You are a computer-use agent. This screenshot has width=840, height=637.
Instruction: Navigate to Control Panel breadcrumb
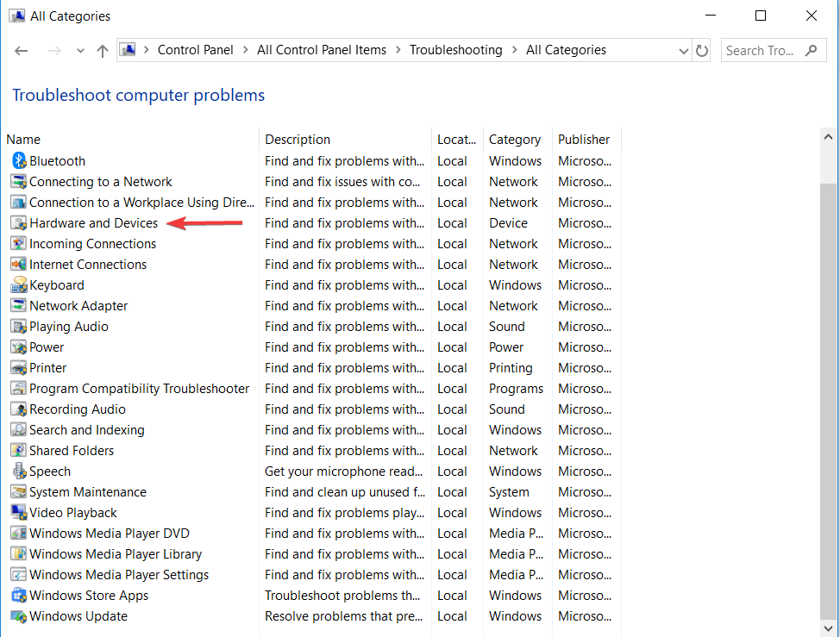click(x=195, y=50)
